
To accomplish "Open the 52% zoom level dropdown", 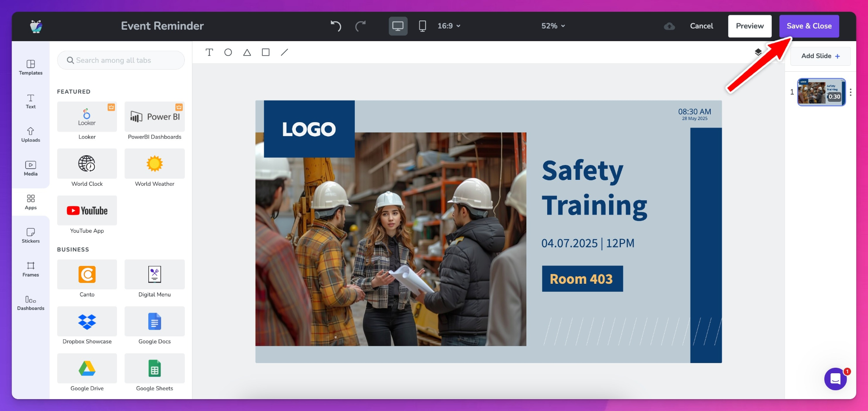I will 553,26.
